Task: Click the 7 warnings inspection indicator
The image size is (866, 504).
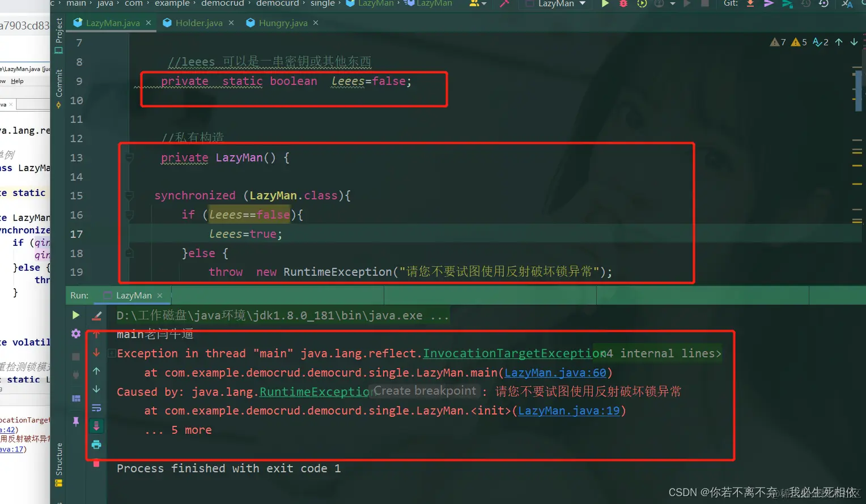Action: (x=778, y=42)
